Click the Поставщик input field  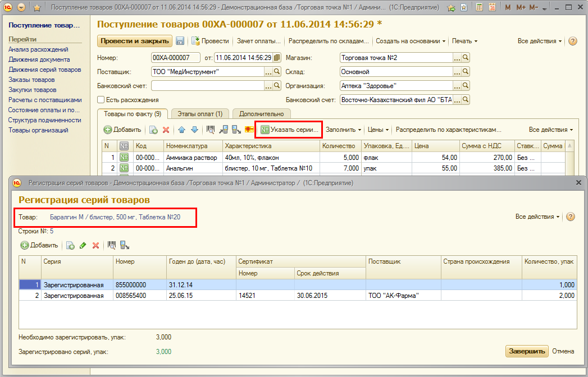208,72
